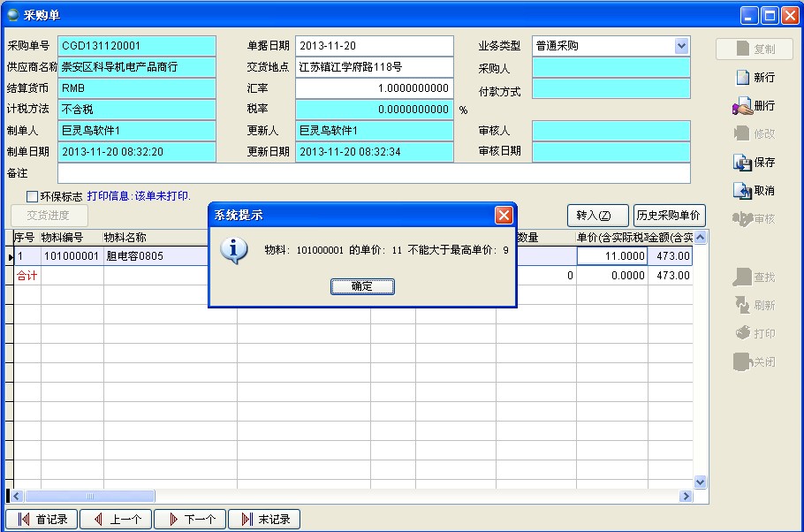
Task: Click the 汇率 exchange rate field
Action: click(374, 88)
